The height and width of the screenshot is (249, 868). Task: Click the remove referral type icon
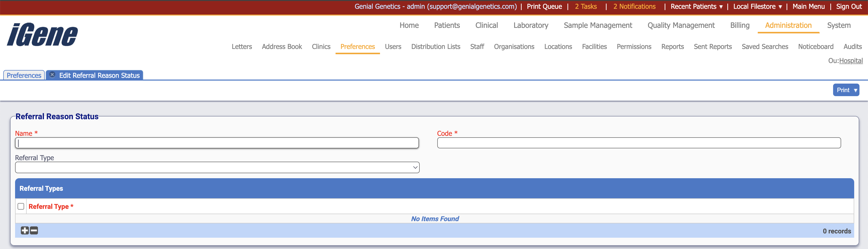point(34,230)
